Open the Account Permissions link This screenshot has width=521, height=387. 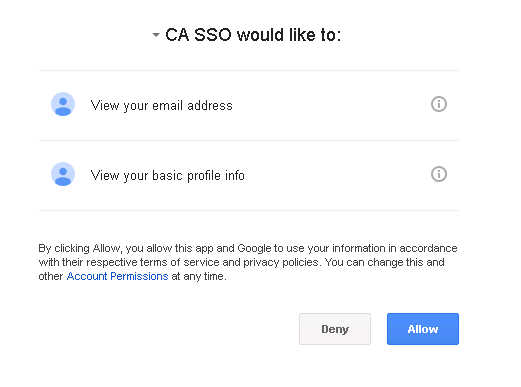point(117,276)
